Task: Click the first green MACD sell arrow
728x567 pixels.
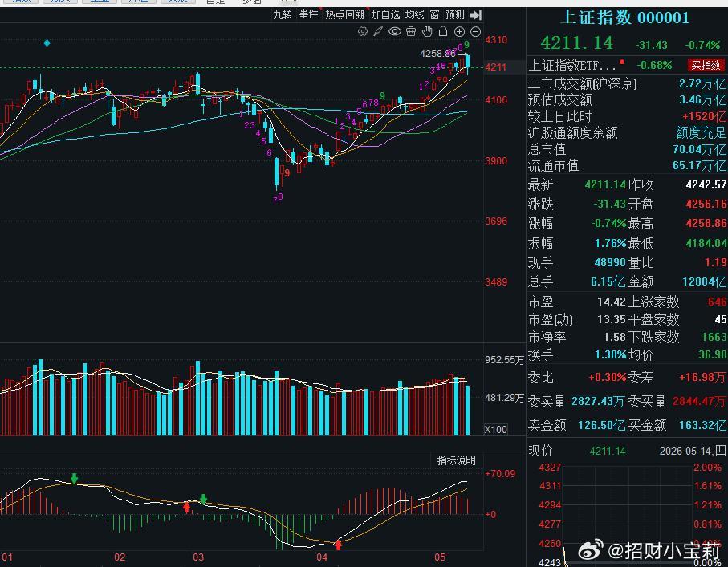Action: (x=75, y=478)
